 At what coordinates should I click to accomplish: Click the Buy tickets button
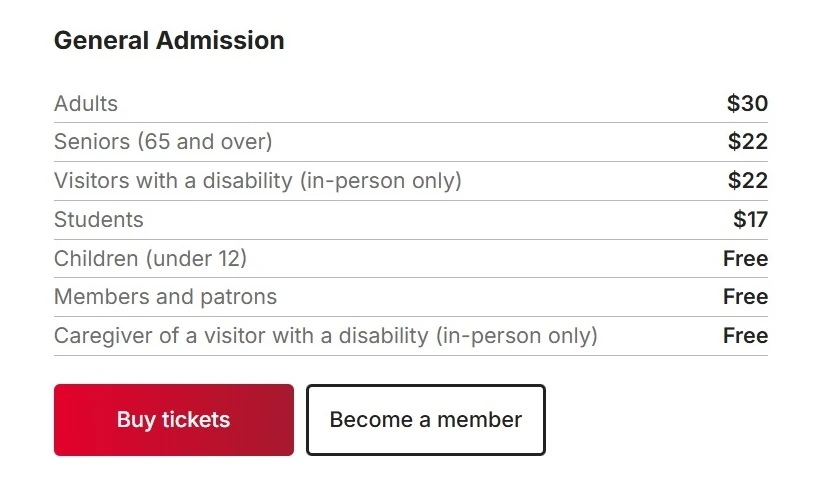coord(173,420)
